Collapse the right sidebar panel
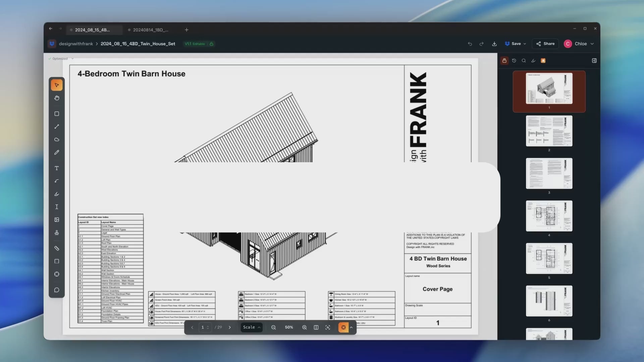This screenshot has width=644, height=362. click(594, 61)
